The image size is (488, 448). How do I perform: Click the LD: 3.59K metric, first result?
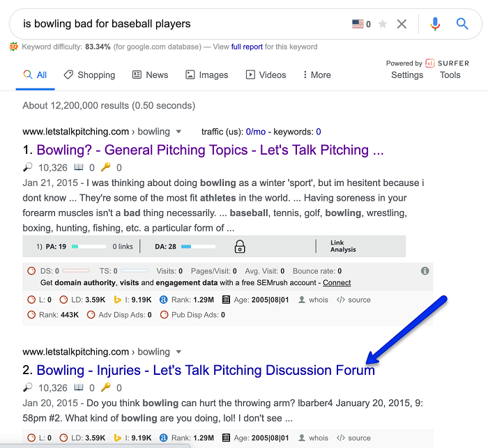pyautogui.click(x=82, y=300)
